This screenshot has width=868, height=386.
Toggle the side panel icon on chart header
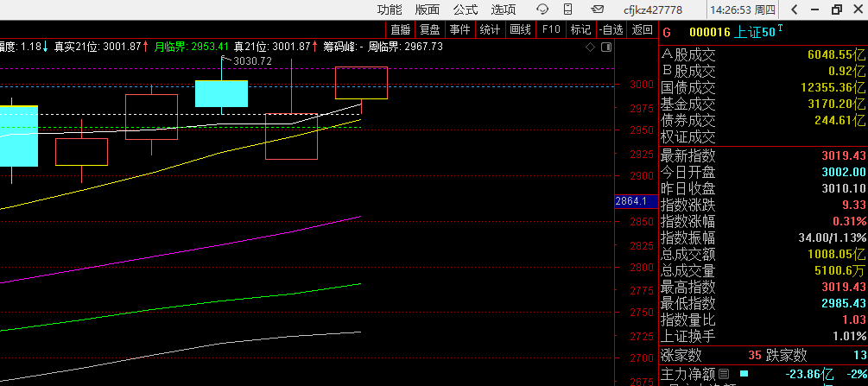[606, 47]
